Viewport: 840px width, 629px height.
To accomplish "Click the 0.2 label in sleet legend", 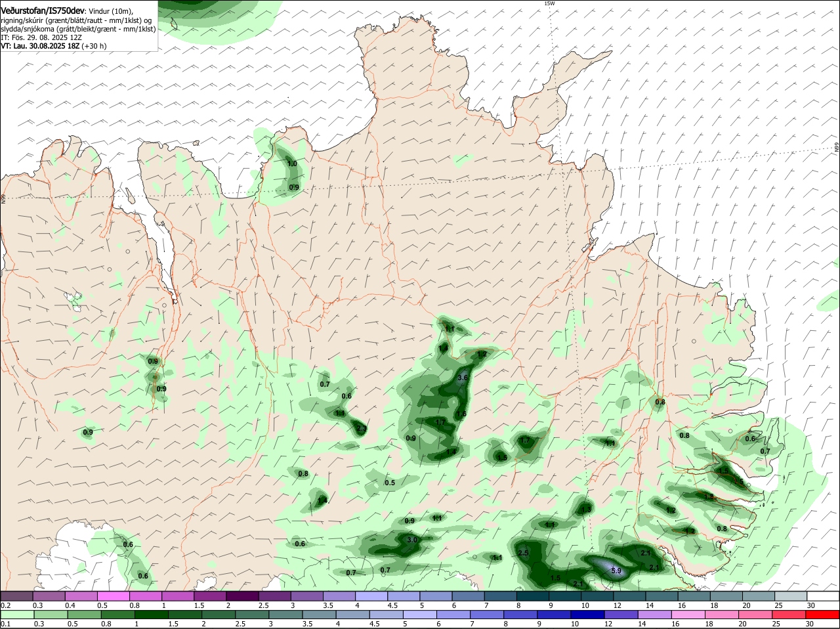I will pyautogui.click(x=6, y=605).
